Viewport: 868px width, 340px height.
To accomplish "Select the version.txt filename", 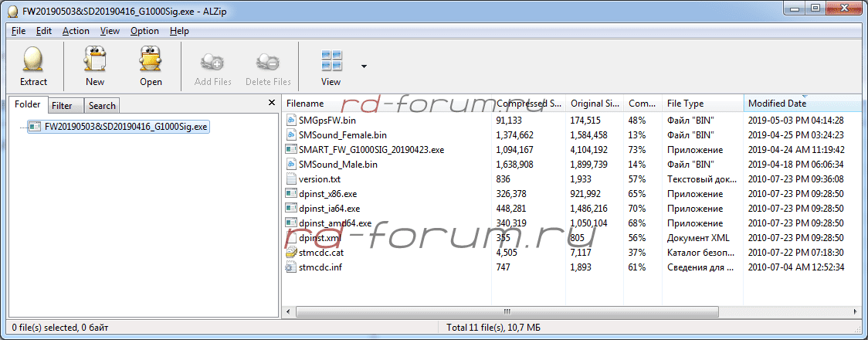I will coord(320,179).
